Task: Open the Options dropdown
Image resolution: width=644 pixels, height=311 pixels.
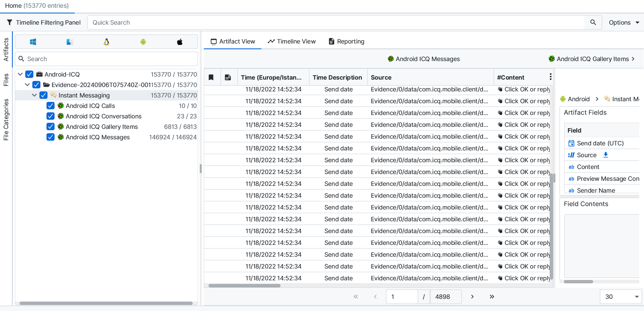Action: 623,23
